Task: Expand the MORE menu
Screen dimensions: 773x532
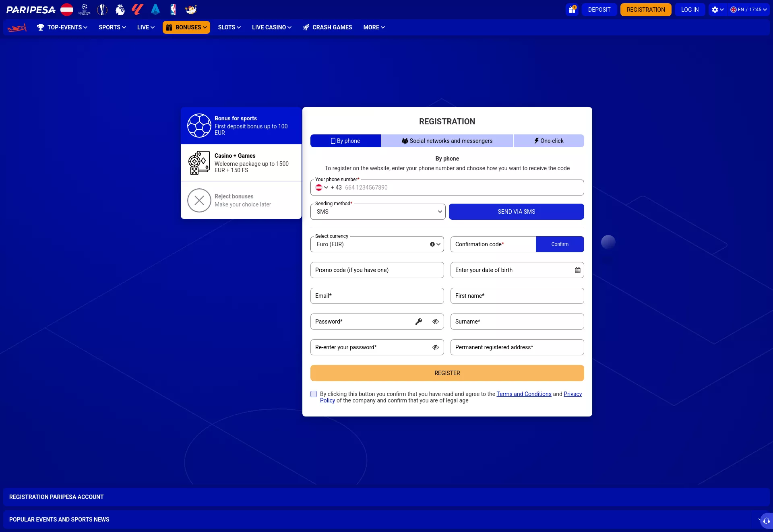Action: pyautogui.click(x=374, y=27)
